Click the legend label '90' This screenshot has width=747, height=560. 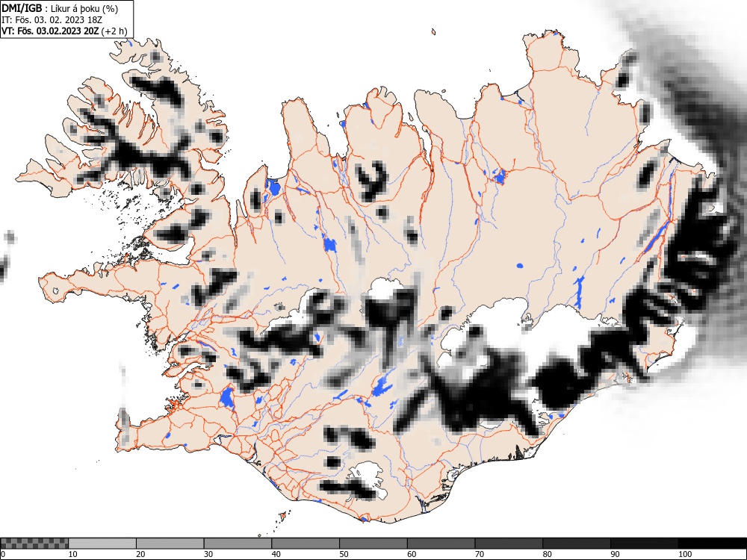615,554
